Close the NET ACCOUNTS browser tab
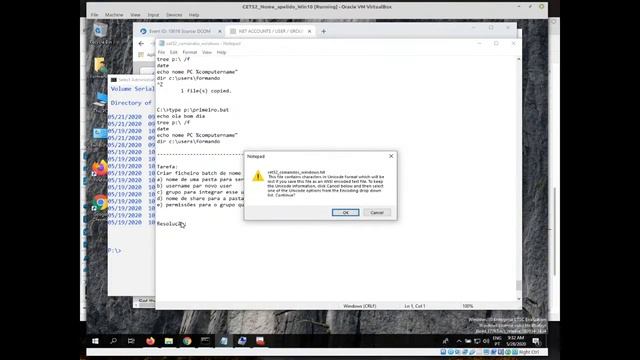The width and height of the screenshot is (640, 360). point(309,31)
